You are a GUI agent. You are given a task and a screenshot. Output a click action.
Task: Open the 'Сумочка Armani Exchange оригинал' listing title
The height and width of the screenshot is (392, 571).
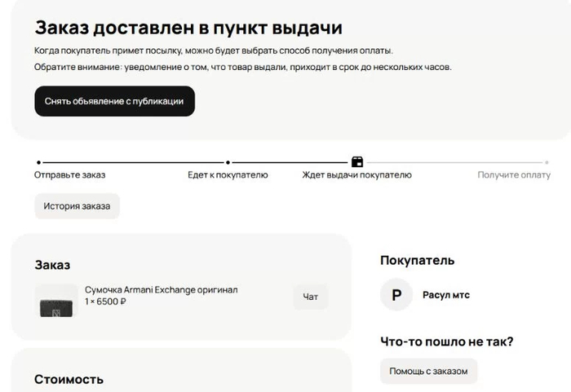click(161, 289)
